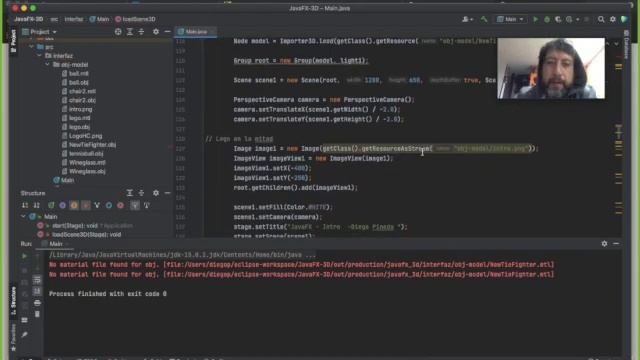Hide the Project panel with minus icon

point(167,31)
